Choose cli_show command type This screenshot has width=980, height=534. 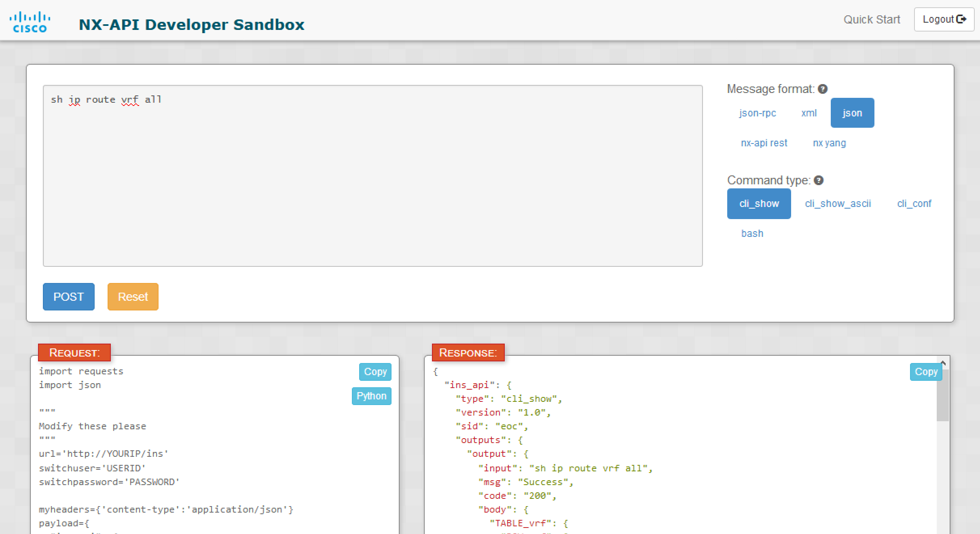tap(759, 204)
